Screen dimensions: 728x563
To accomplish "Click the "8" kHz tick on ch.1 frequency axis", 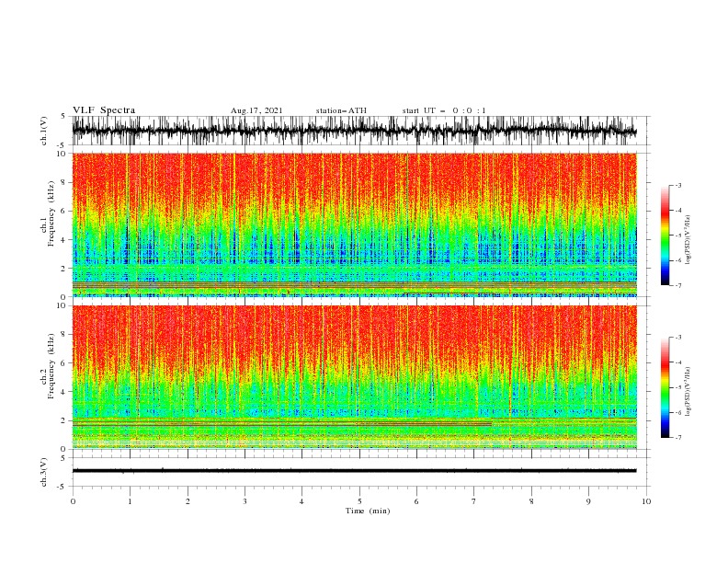I will (64, 182).
